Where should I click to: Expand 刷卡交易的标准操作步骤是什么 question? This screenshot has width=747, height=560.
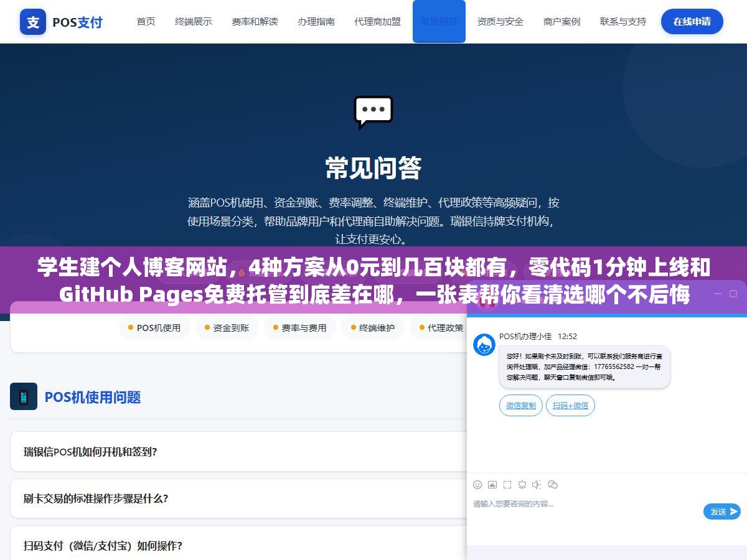[x=238, y=498]
